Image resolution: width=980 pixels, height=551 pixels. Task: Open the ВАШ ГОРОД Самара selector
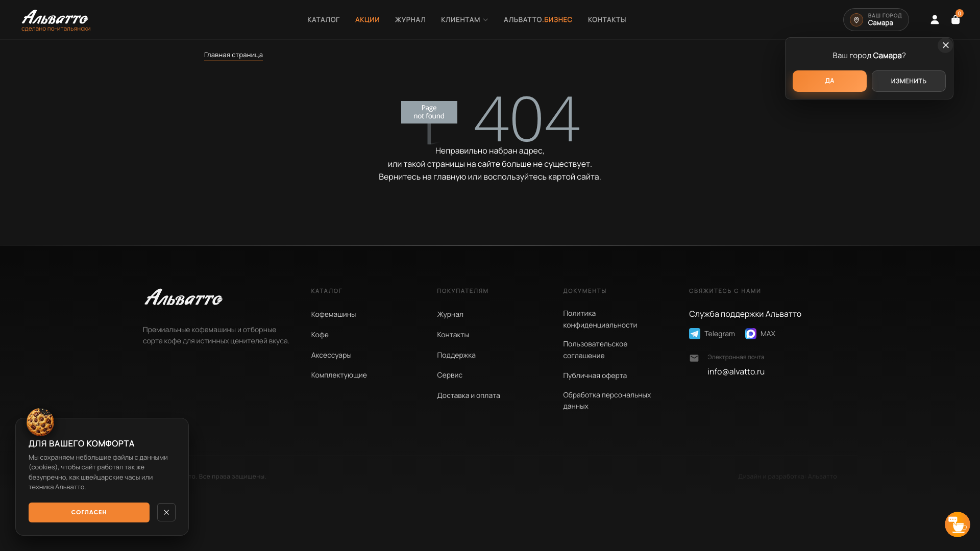tap(876, 20)
